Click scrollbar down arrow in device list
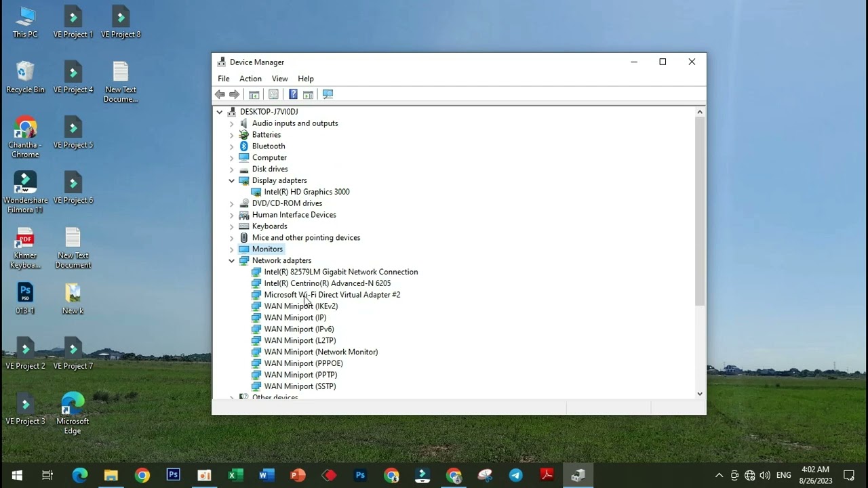The height and width of the screenshot is (488, 868). (700, 394)
